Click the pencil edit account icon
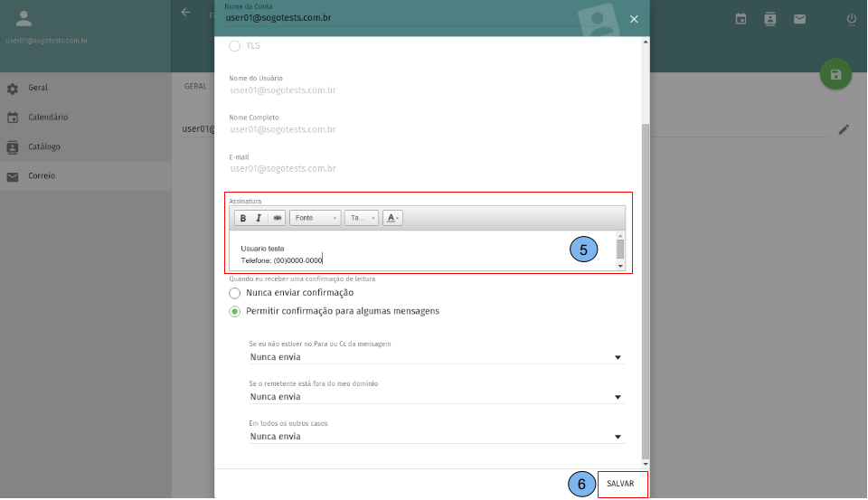 844,129
